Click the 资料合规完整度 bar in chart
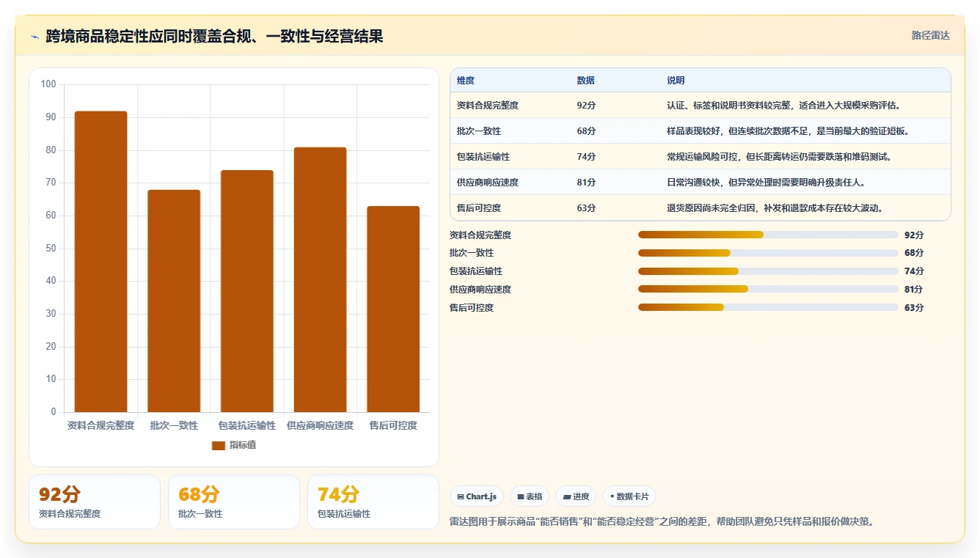The width and height of the screenshot is (980, 558). pyautogui.click(x=101, y=262)
